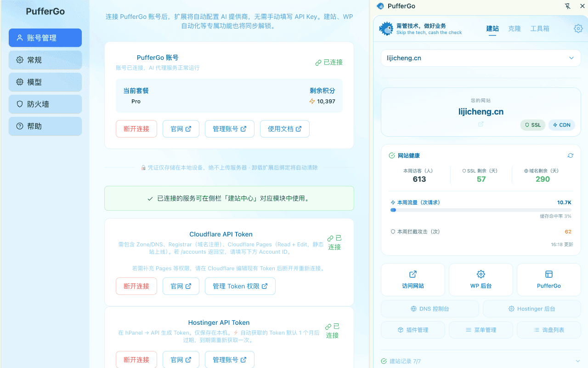Open 官网 link in PufferGo 账号 card
Image resolution: width=588 pixels, height=368 pixels.
pos(181,129)
